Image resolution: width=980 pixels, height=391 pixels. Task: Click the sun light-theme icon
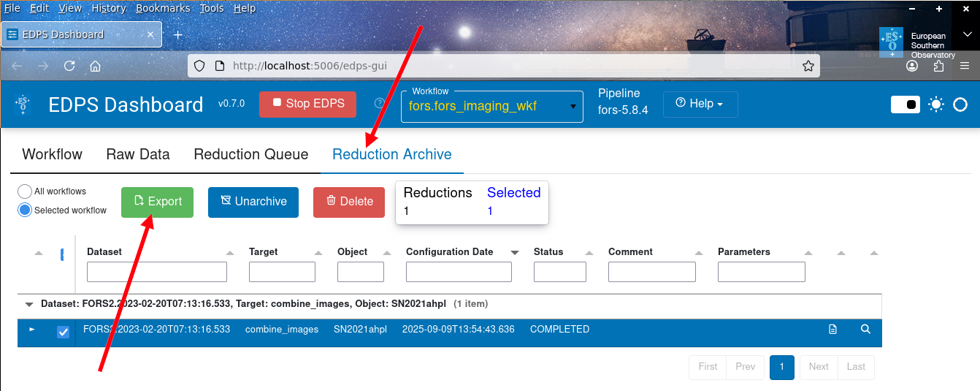[x=936, y=105]
